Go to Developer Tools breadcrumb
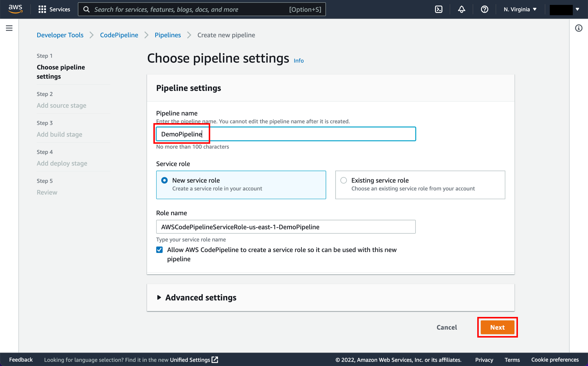 tap(60, 35)
